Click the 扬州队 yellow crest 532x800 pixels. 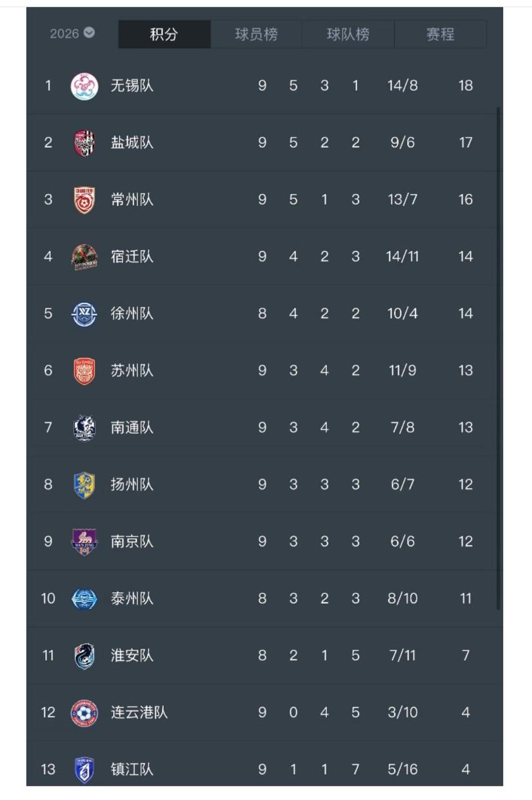[84, 485]
